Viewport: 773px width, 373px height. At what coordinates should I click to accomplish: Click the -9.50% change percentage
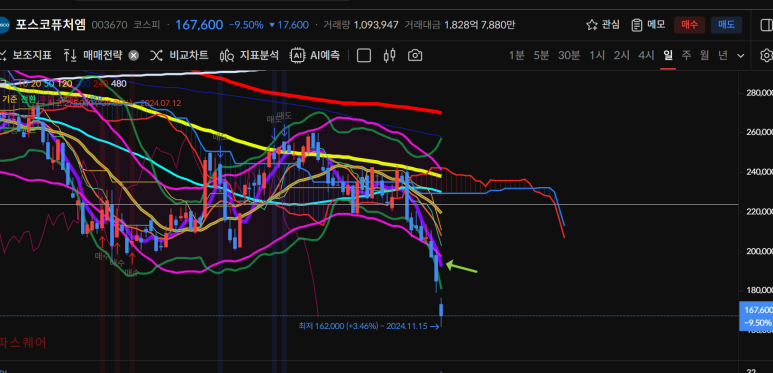click(246, 25)
